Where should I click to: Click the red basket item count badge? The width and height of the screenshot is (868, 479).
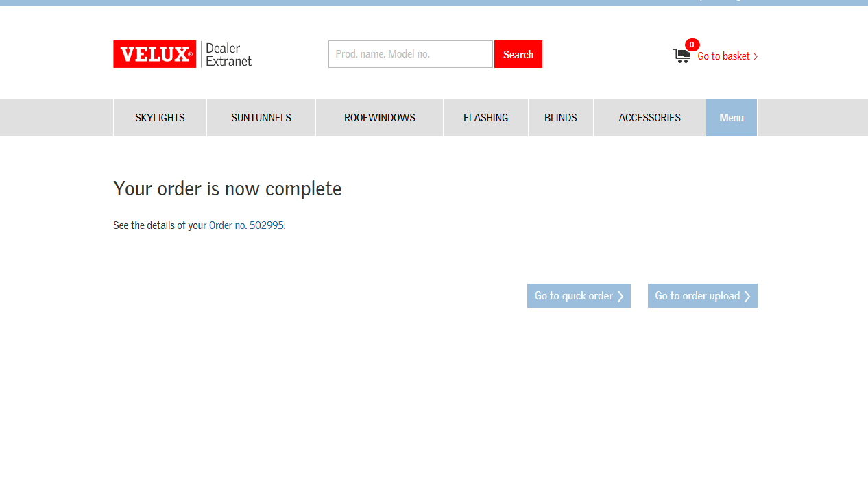tap(692, 45)
